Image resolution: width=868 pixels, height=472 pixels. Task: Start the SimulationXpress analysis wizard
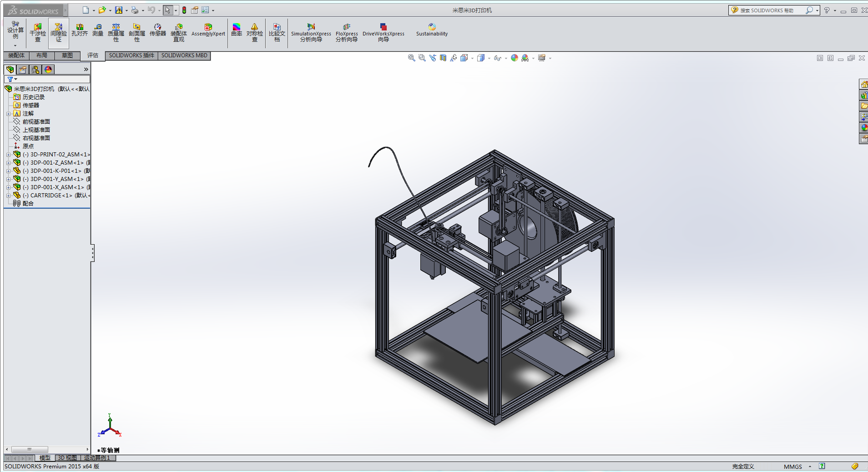(x=311, y=33)
